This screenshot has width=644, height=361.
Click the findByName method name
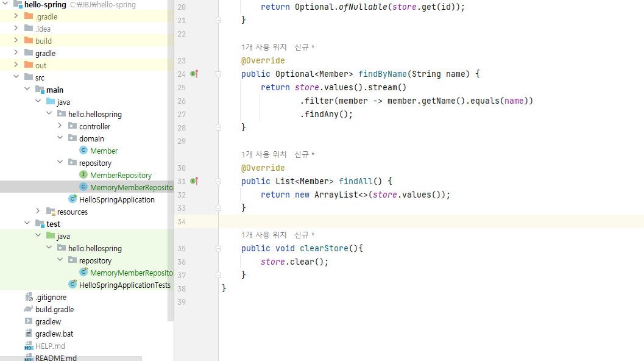tap(383, 74)
